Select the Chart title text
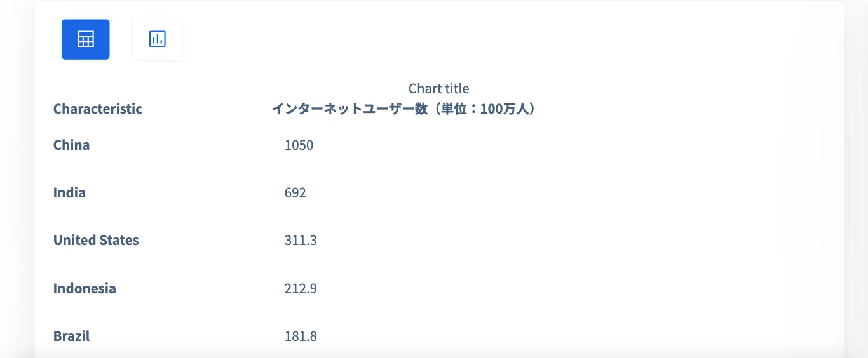The image size is (868, 358). [438, 88]
